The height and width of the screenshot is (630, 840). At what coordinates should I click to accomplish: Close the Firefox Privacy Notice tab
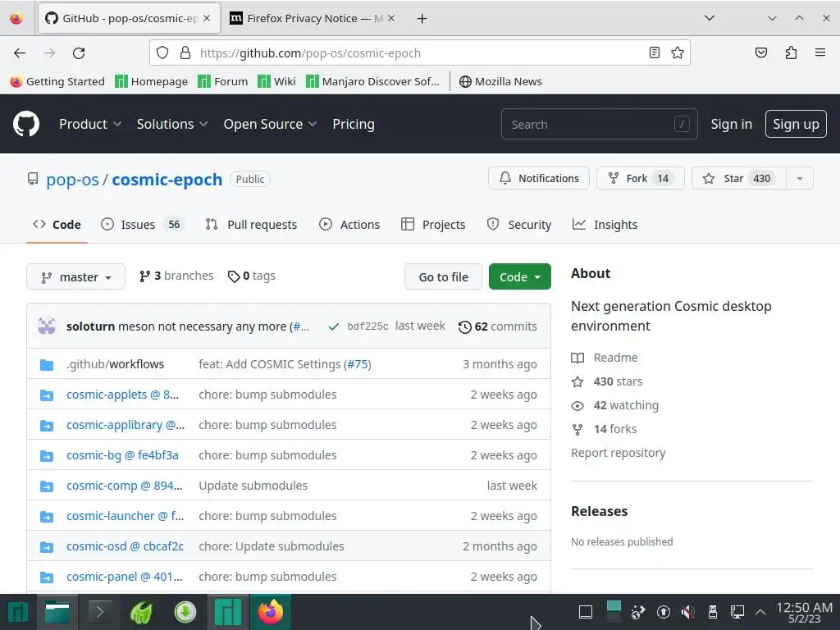pos(391,18)
